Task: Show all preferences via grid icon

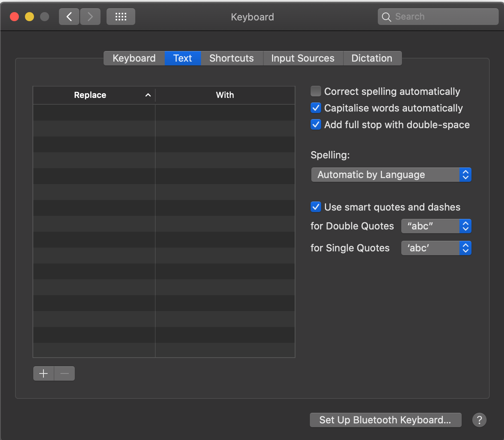Action: tap(121, 17)
